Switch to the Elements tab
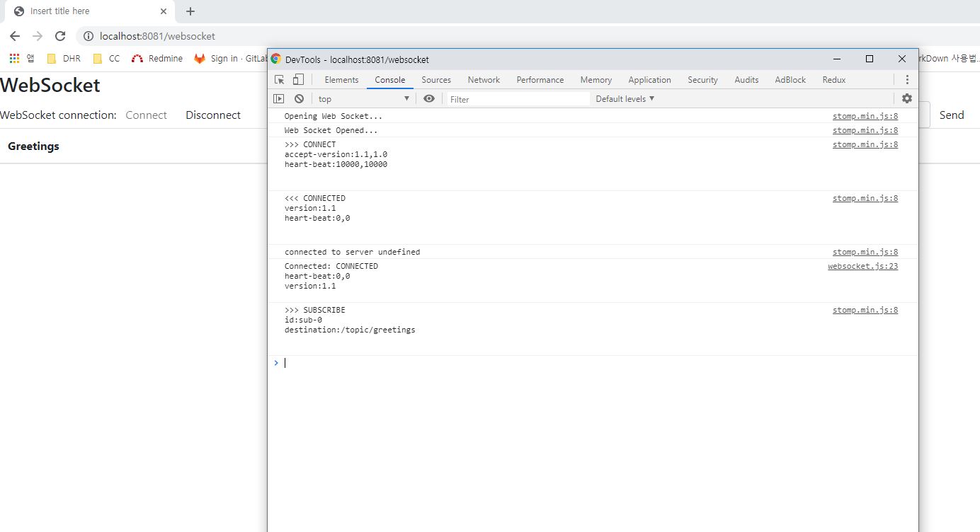This screenshot has height=532, width=980. 342,80
